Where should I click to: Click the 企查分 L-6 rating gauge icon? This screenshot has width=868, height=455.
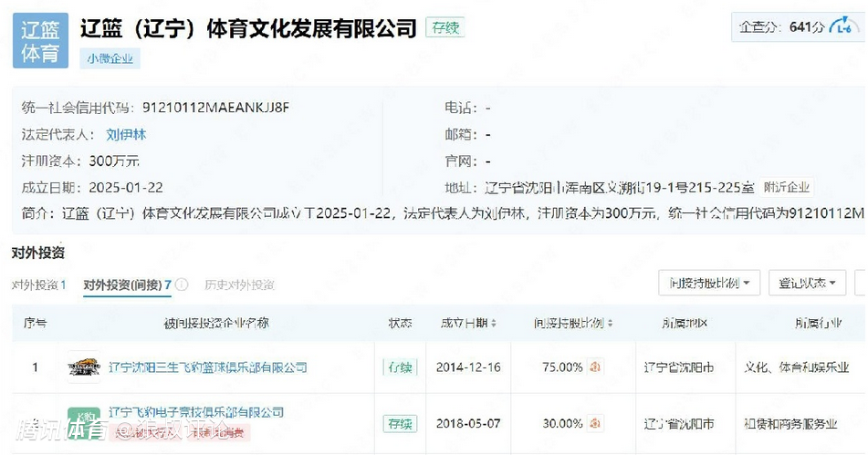tap(844, 28)
